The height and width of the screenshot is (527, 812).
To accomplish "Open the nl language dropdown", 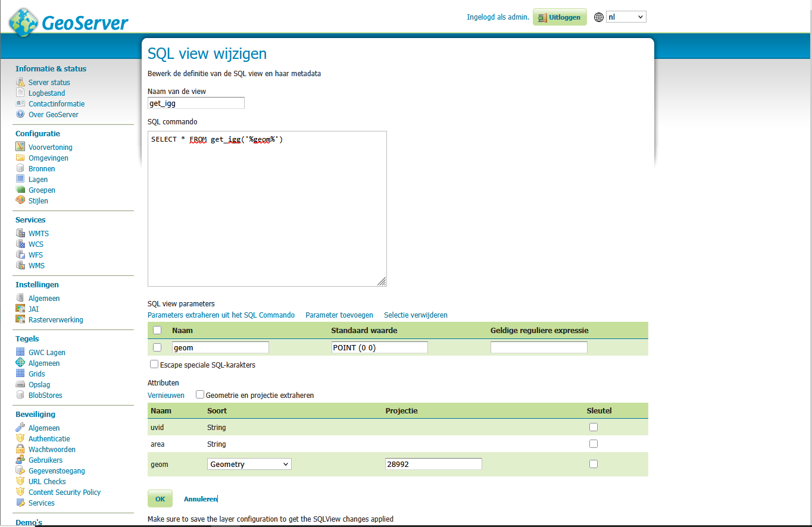I will tap(626, 17).
